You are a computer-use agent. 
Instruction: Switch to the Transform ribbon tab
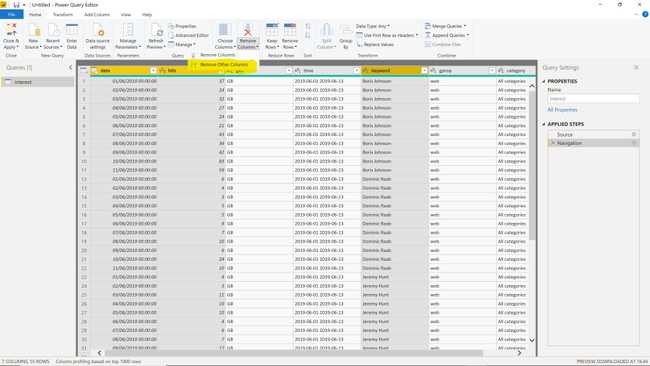63,15
